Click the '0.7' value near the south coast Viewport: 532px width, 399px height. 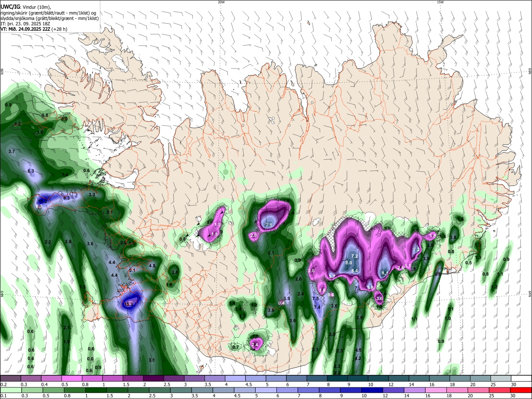(236, 347)
